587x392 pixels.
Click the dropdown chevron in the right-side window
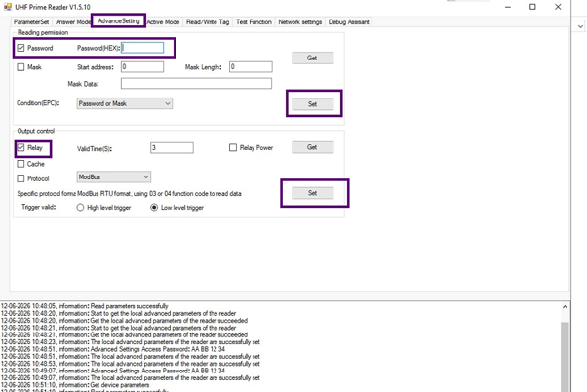(580, 26)
